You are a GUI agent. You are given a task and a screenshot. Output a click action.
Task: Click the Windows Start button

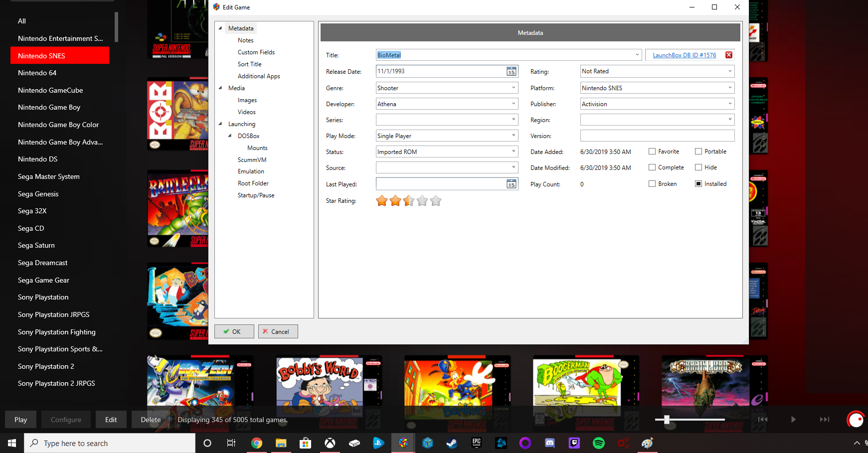(12, 443)
